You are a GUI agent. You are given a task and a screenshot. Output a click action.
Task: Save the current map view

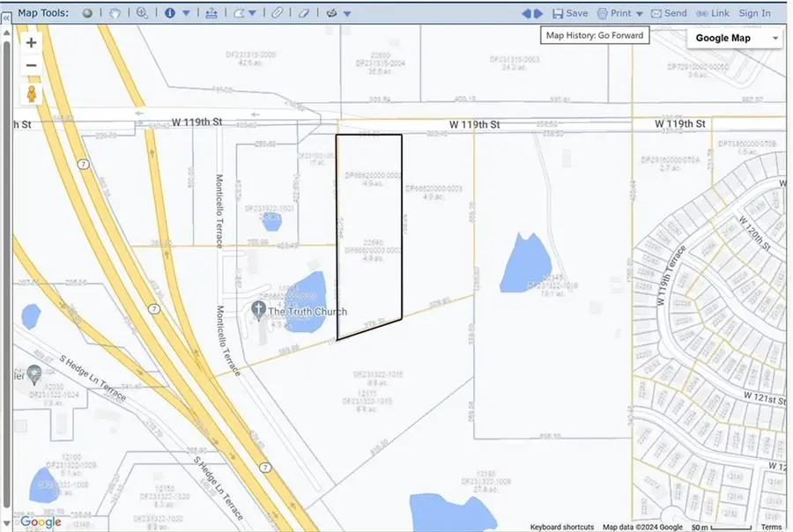coord(569,13)
